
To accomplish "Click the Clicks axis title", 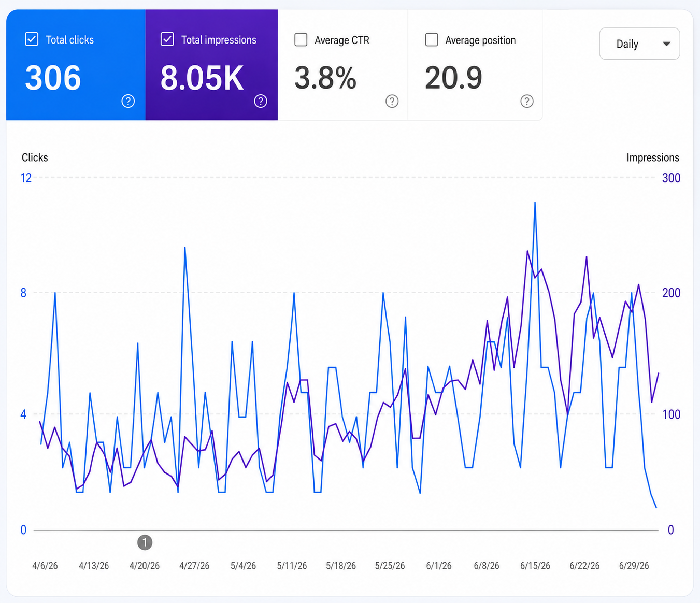I will point(35,157).
